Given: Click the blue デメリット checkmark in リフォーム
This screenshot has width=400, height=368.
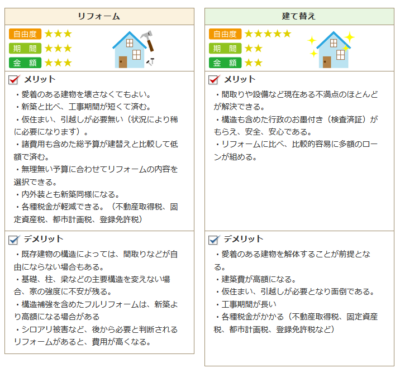Looking at the screenshot, I should point(14,239).
